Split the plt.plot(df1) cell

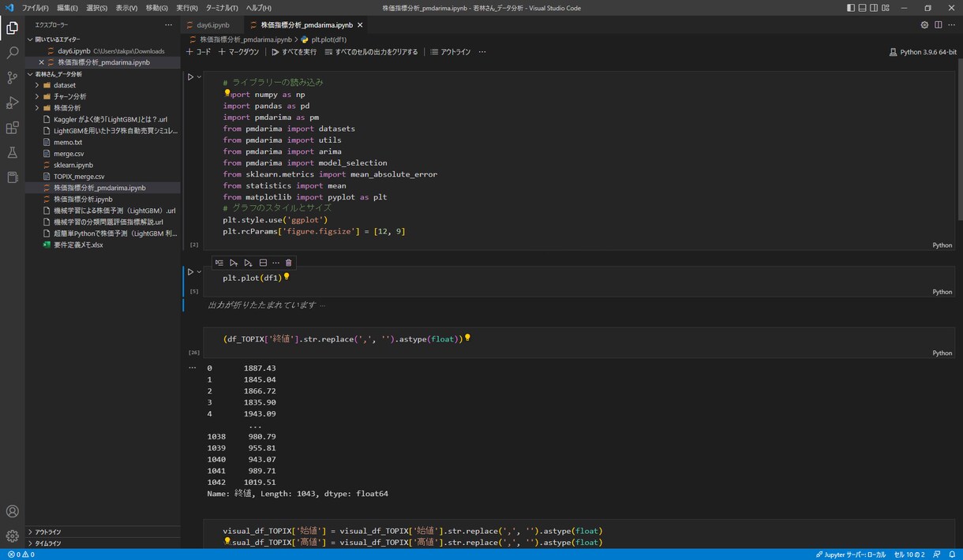pyautogui.click(x=263, y=263)
